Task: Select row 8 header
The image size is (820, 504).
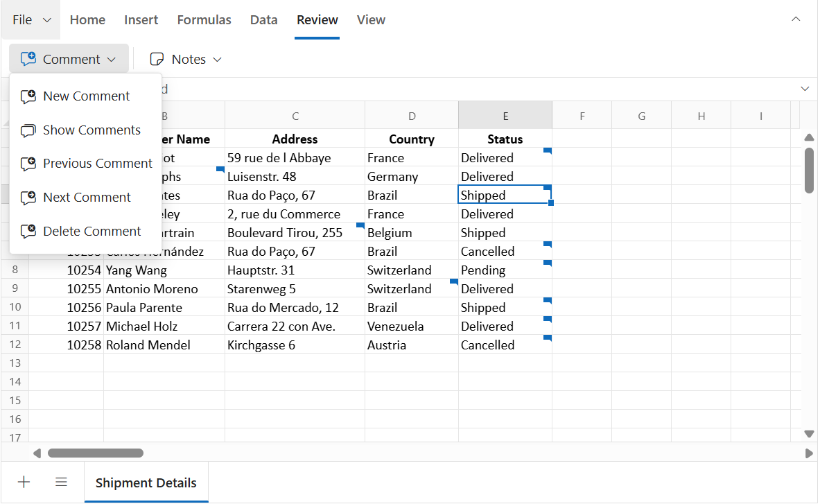Action: click(15, 270)
